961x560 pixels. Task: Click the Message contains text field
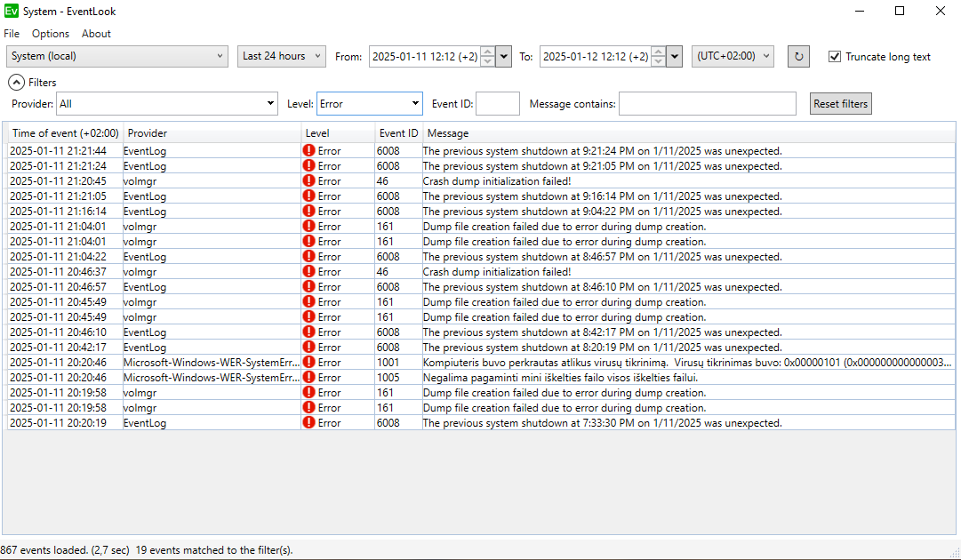click(707, 104)
